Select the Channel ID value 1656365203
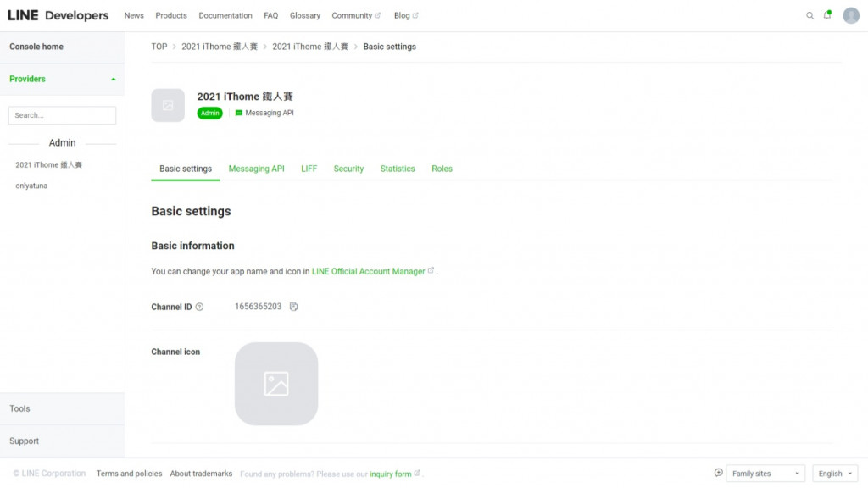Viewport: 868px width, 488px height. tap(258, 307)
